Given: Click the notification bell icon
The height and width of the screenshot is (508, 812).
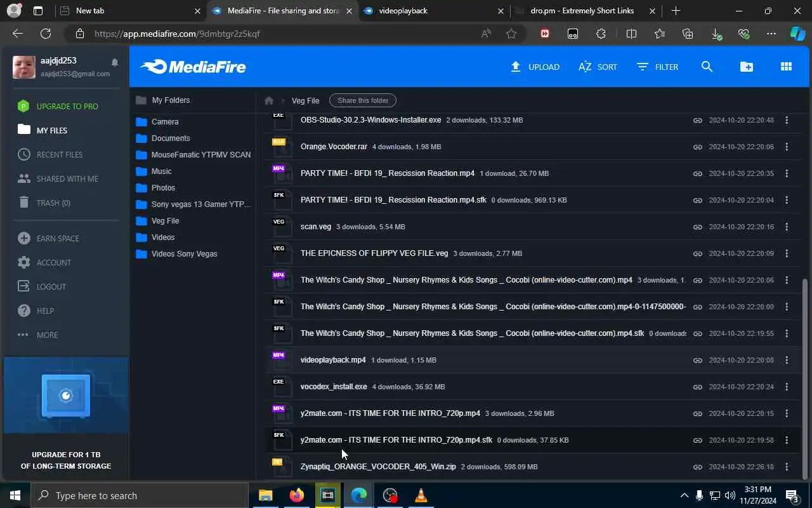Looking at the screenshot, I should click(x=115, y=62).
